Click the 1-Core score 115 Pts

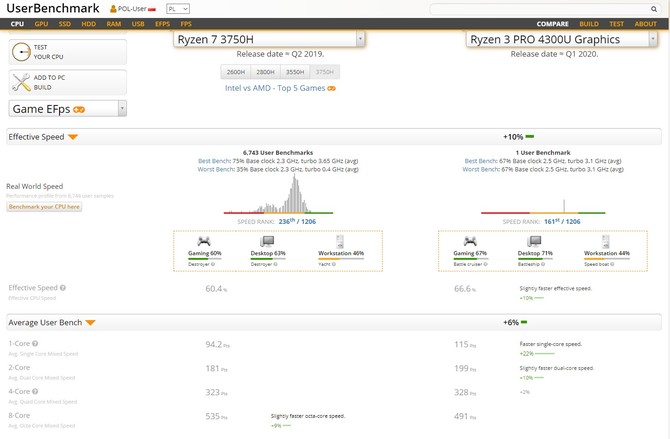(465, 345)
